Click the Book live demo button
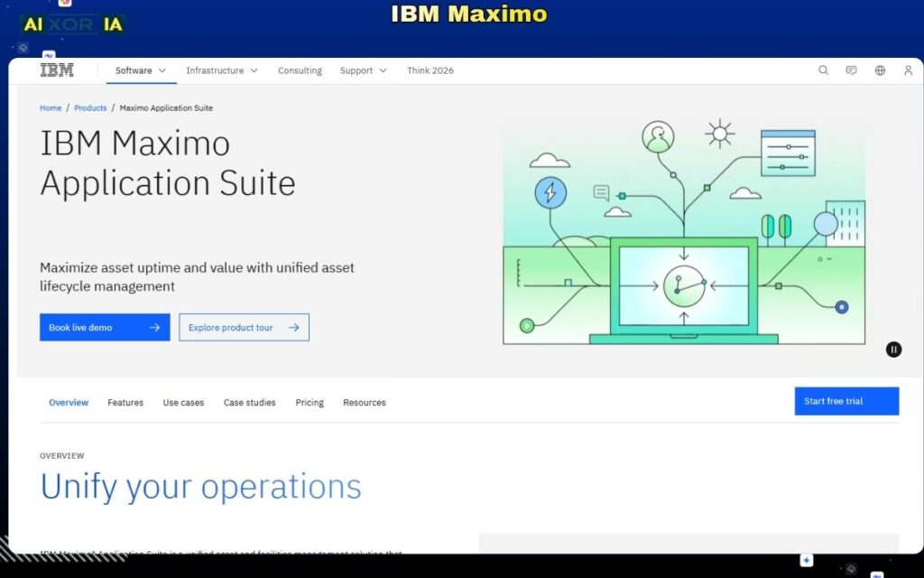 tap(105, 327)
